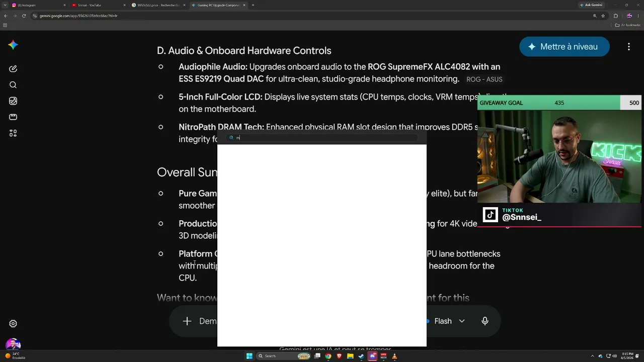This screenshot has height=362, width=644.
Task: Click the plus icon in the prompt box
Action: tap(187, 321)
